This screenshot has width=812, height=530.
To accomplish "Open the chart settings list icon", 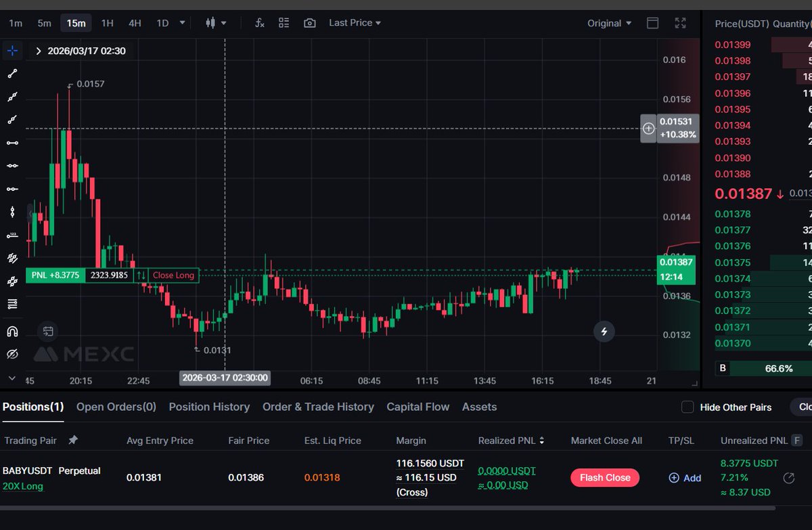I will click(284, 23).
